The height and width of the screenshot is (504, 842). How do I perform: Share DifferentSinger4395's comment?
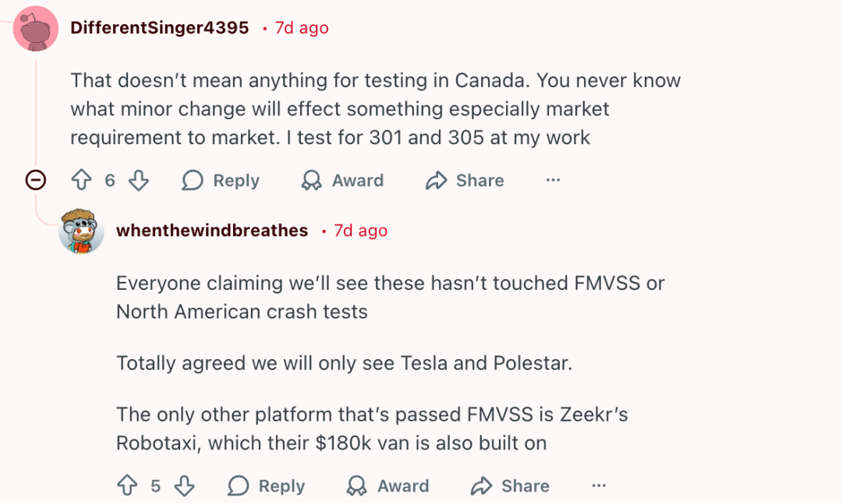[465, 181]
